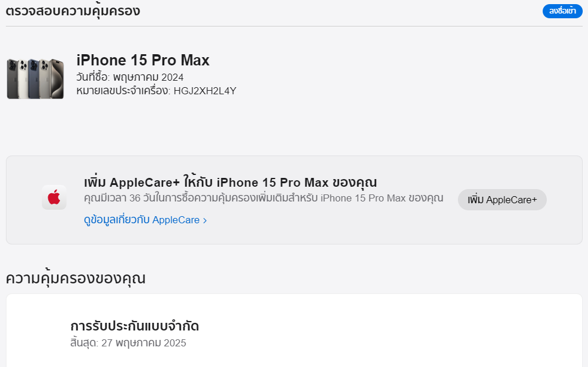This screenshot has width=588, height=367.
Task: Click the red Apple logo AppleCare icon
Action: click(x=54, y=197)
